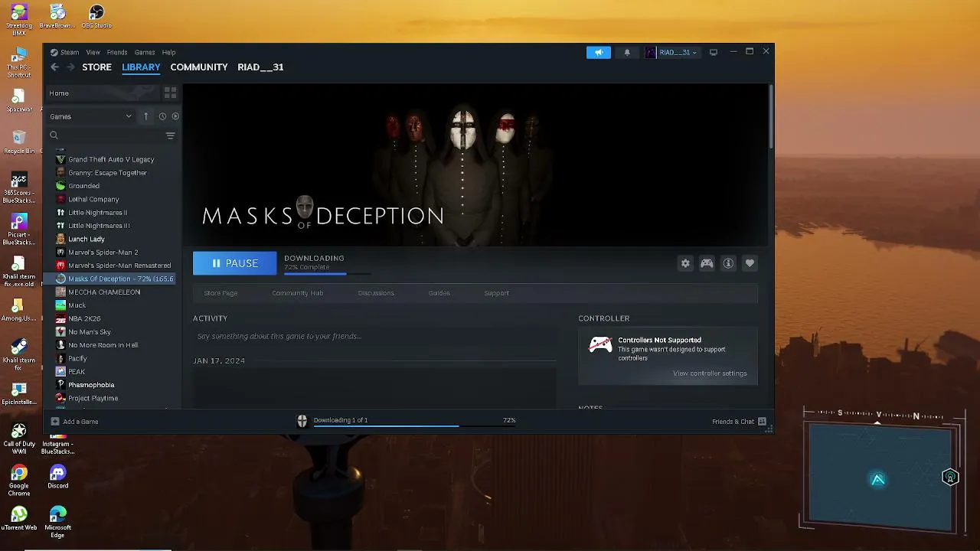This screenshot has height=551, width=980.
Task: Select Grand Theft Auto V Legacy in library
Action: [113, 159]
